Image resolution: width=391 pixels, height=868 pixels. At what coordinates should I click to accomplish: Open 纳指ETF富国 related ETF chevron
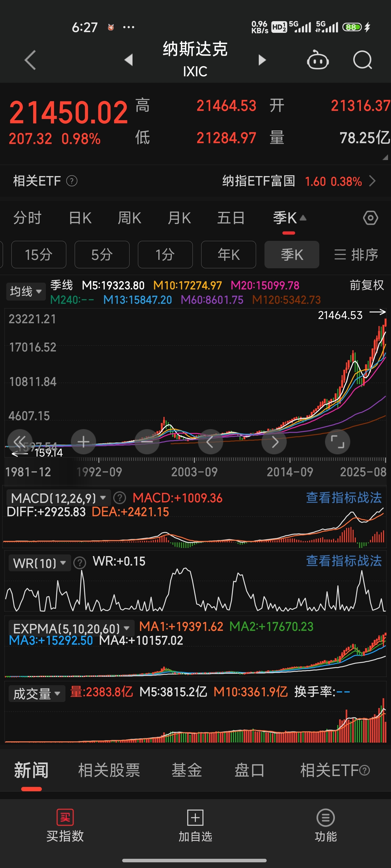pos(373,181)
